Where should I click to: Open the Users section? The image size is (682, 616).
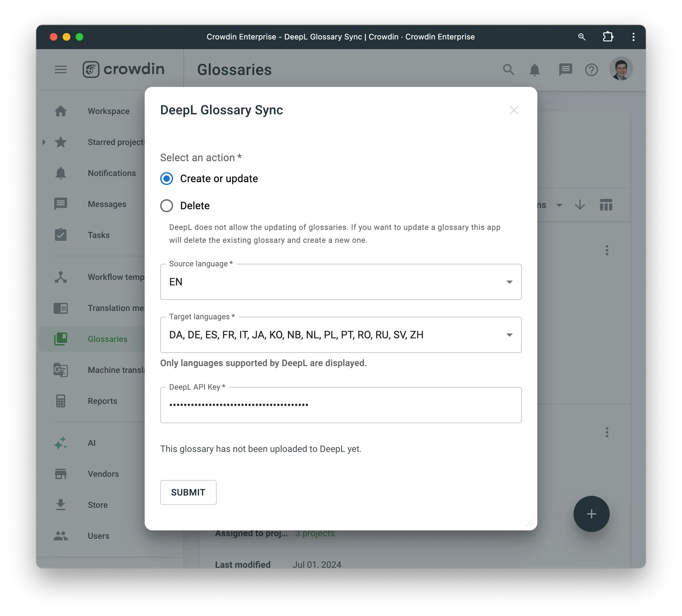point(98,535)
